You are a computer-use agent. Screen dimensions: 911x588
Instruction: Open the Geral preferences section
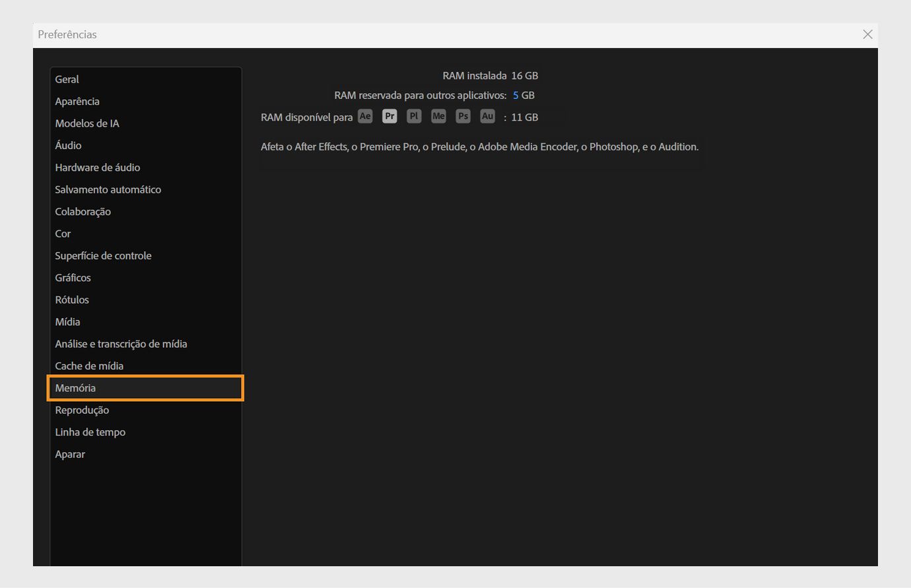67,79
